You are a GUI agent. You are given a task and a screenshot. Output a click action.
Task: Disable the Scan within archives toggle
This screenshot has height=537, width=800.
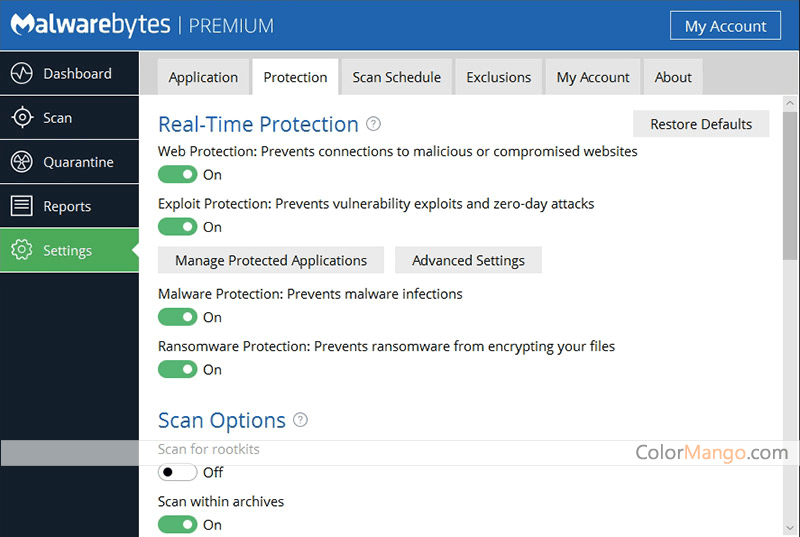click(178, 524)
